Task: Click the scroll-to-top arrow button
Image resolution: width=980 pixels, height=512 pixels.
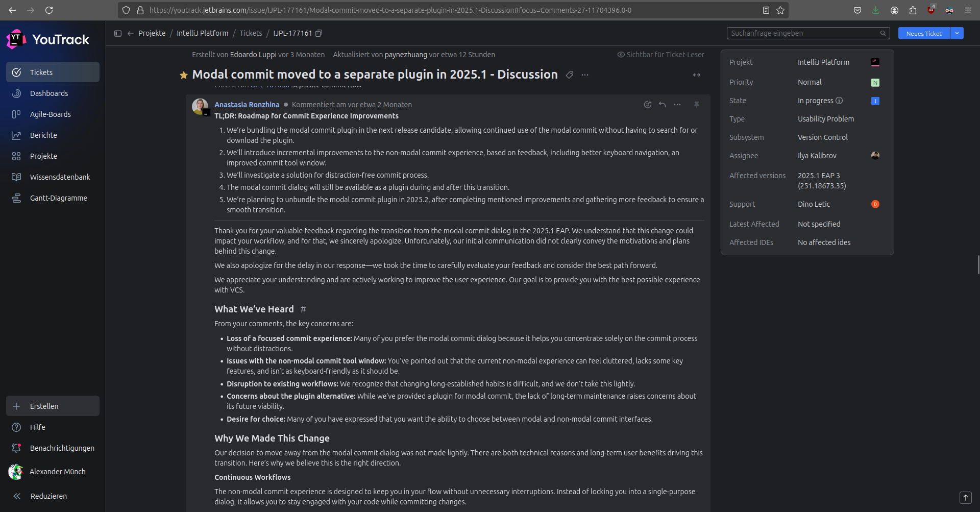Action: [x=965, y=498]
